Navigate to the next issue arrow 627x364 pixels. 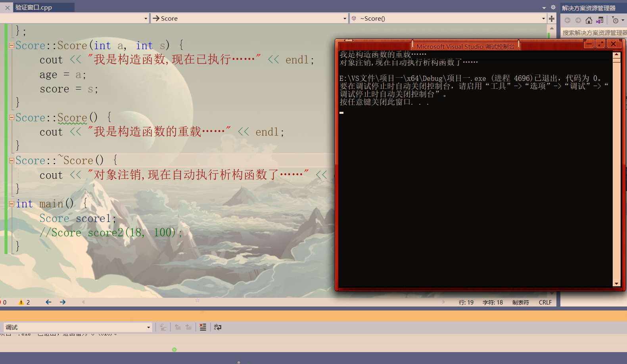tap(63, 302)
